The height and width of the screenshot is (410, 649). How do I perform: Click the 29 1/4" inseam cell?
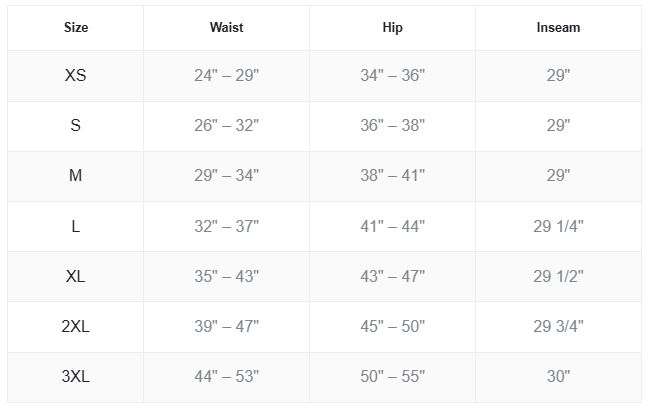558,226
